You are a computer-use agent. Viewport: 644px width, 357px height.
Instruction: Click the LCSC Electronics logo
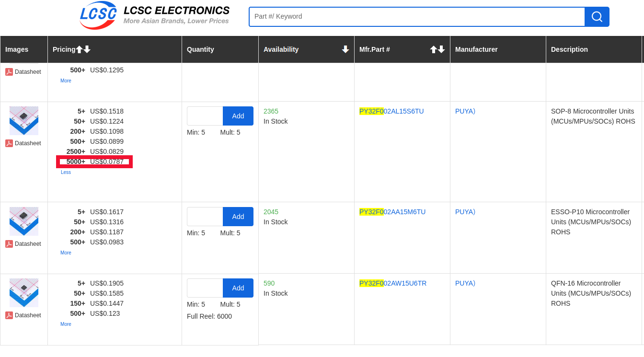tap(154, 15)
